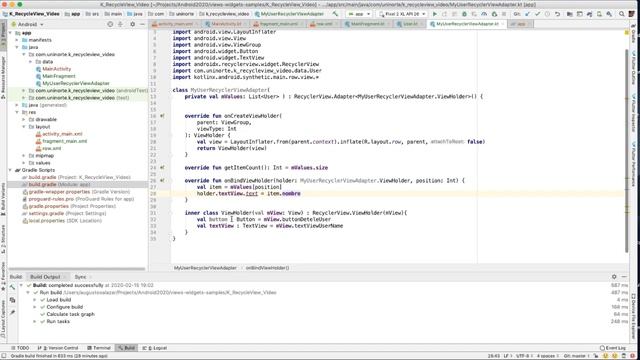Open the Event Log
Viewport: 640px width, 360px height.
(x=613, y=348)
